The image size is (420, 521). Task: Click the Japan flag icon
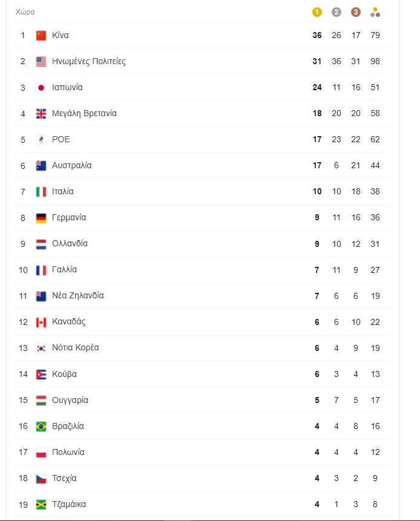click(41, 88)
